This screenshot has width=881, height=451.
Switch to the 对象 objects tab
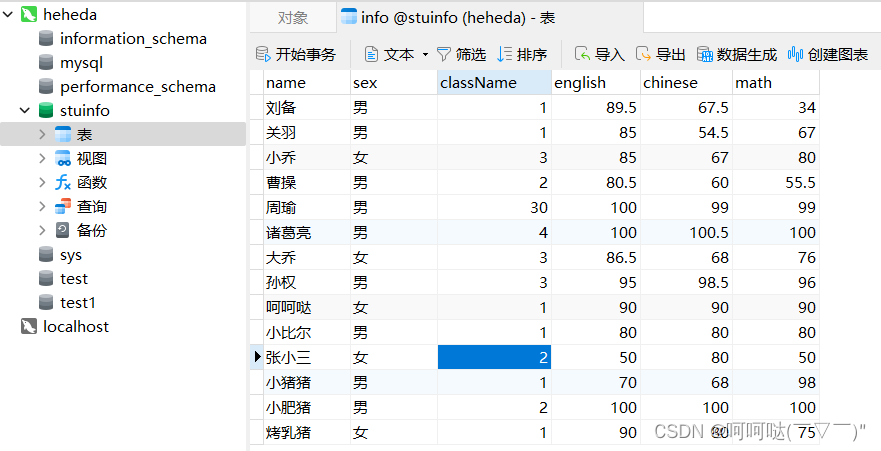point(293,17)
